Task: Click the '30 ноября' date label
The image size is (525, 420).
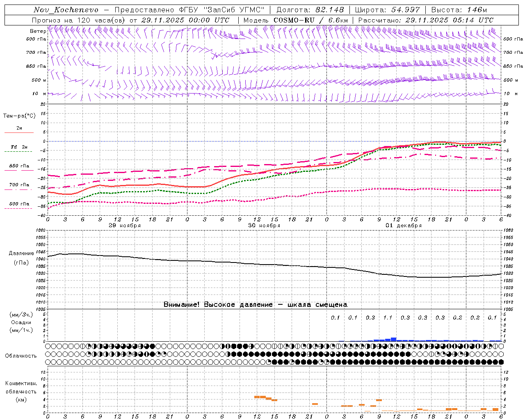Action: pos(264,226)
